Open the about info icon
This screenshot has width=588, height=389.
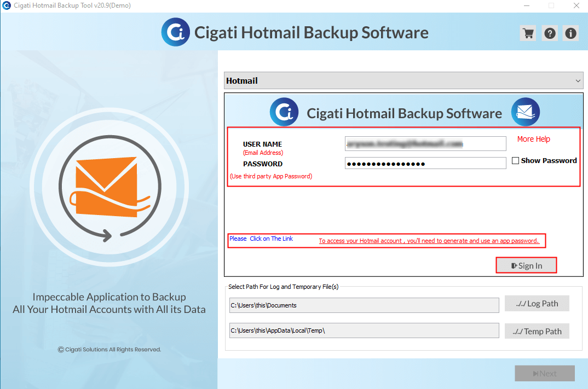[x=570, y=33]
